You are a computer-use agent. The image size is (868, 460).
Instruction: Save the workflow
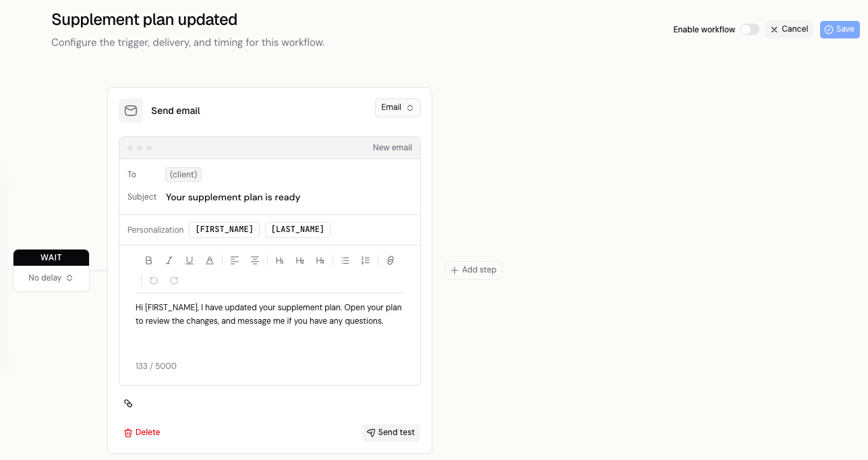[x=840, y=30]
